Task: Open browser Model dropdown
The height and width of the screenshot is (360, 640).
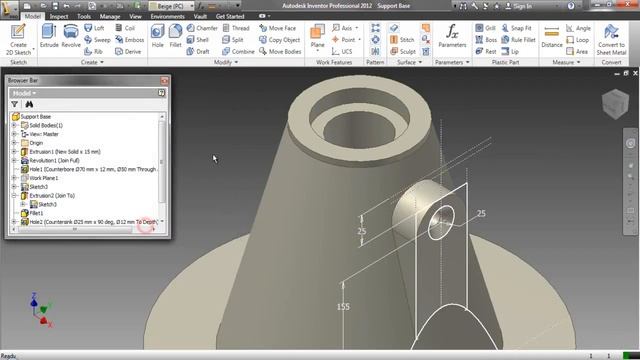Action: point(24,93)
